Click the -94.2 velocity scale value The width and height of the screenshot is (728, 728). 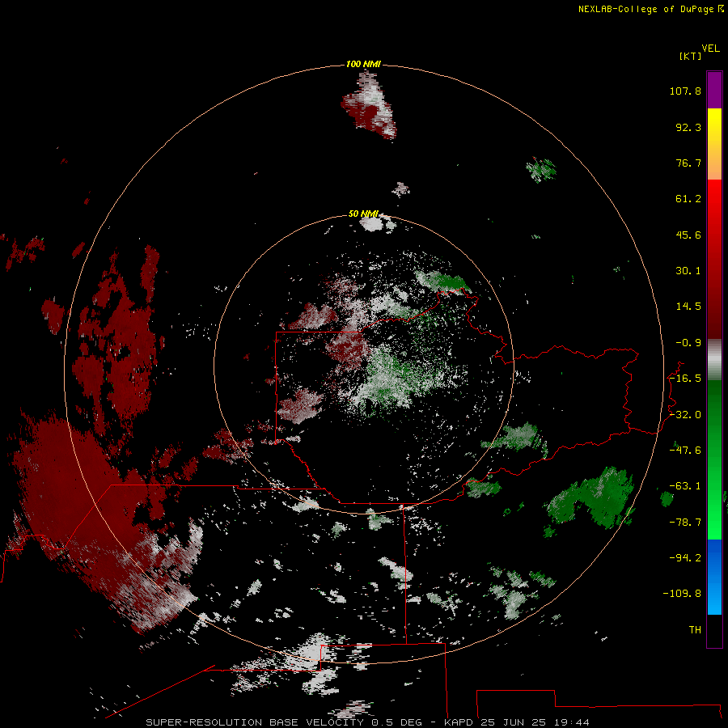(x=685, y=557)
